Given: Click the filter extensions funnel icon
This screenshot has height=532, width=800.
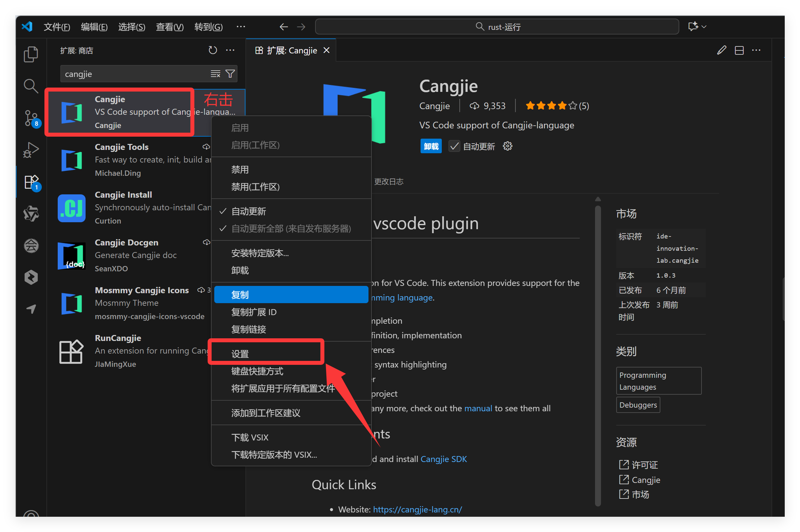Looking at the screenshot, I should [x=231, y=74].
